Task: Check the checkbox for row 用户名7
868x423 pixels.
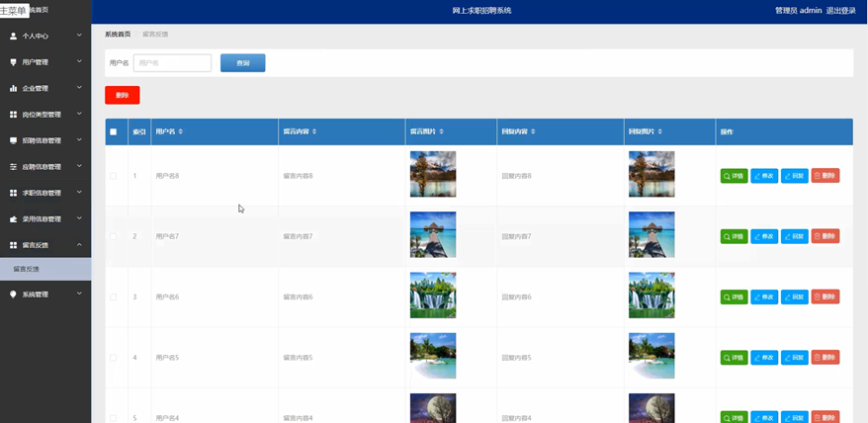Action: click(x=114, y=236)
